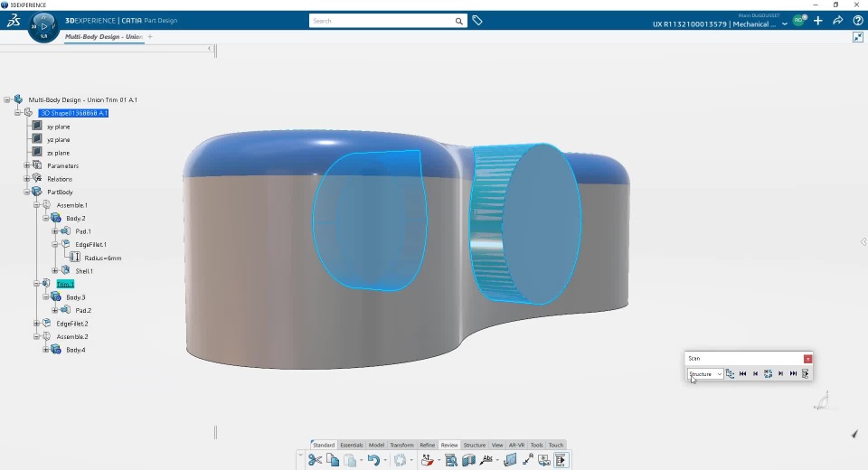Viewport: 868px width, 470px height.
Task: Expand the Body.4 node
Action: [x=45, y=350]
